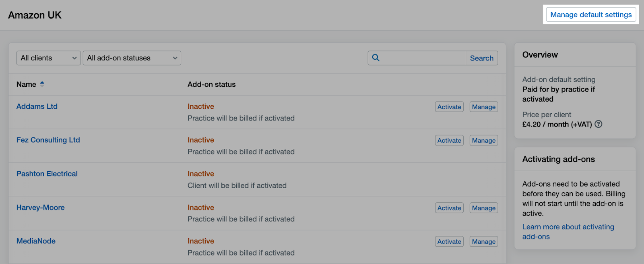Manage the add-on for MediaNode
The image size is (644, 264).
click(x=483, y=241)
